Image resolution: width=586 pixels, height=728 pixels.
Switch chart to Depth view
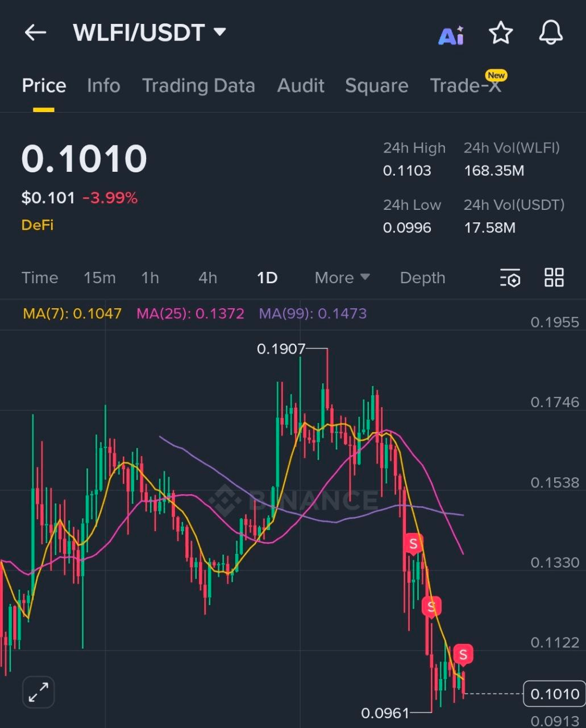[x=422, y=278]
